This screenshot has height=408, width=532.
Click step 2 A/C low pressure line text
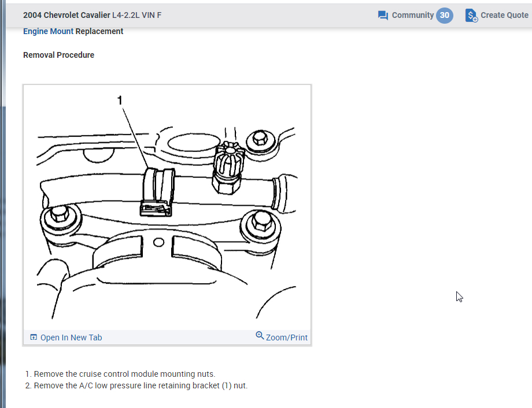(x=141, y=385)
